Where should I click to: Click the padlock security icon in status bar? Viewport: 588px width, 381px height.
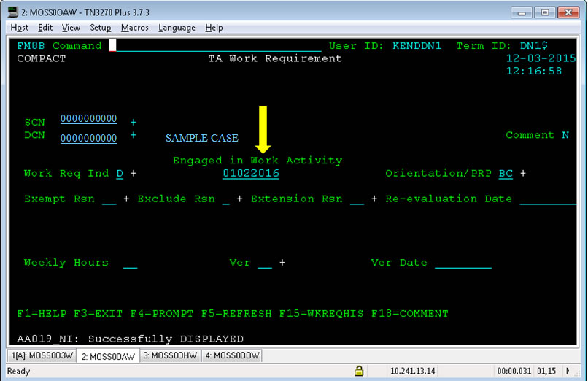click(359, 371)
